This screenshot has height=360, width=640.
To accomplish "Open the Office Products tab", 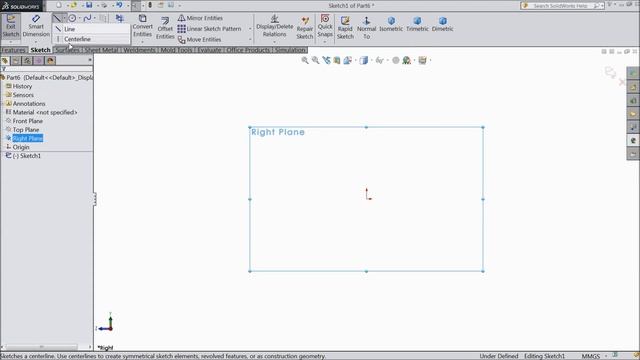I will (248, 50).
